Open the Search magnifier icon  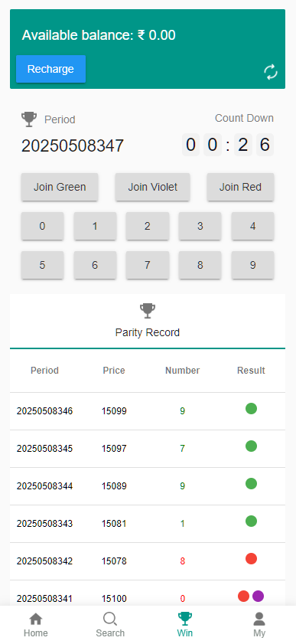pyautogui.click(x=110, y=619)
